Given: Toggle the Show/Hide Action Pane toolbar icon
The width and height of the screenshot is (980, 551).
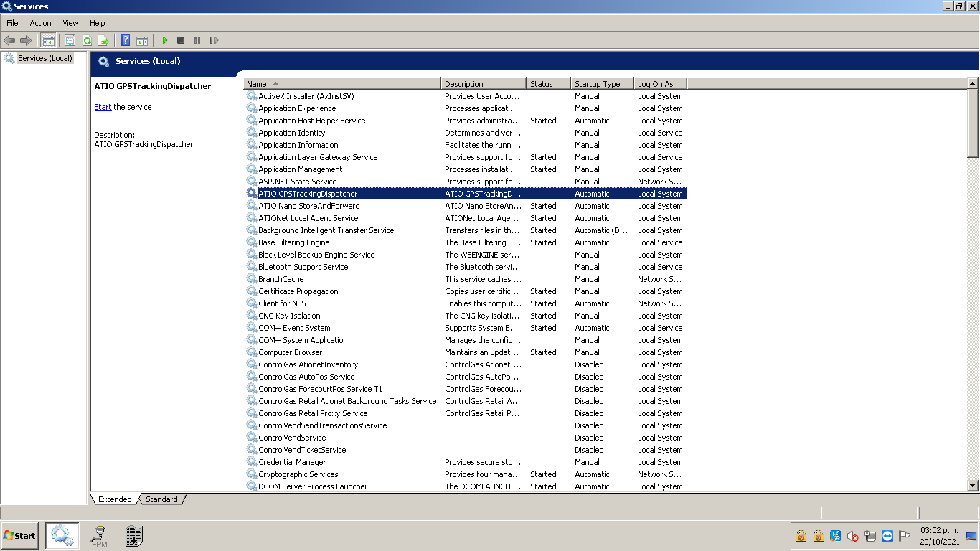Looking at the screenshot, I should click(142, 40).
